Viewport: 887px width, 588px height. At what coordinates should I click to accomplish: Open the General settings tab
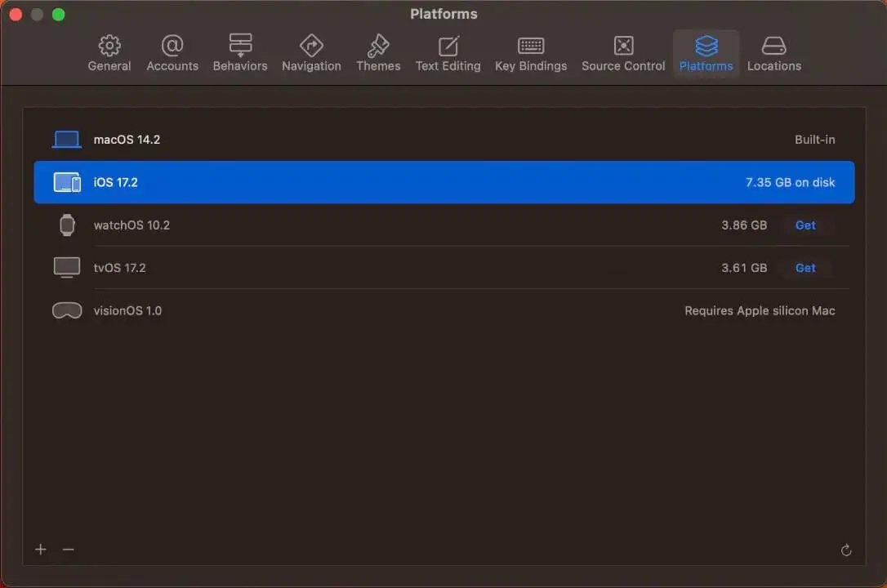pos(109,54)
